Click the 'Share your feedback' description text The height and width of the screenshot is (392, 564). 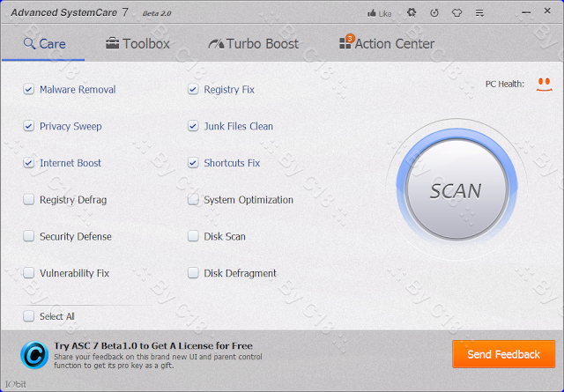(x=159, y=361)
